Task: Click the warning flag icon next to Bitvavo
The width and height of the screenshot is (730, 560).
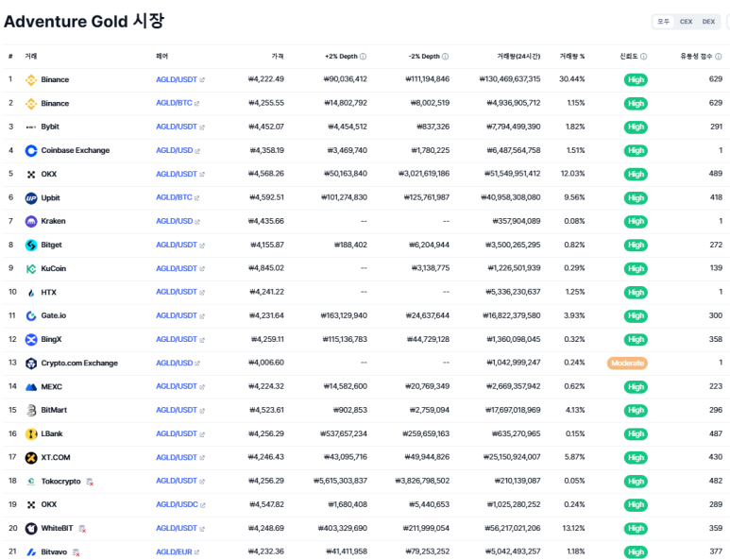Action: (76, 552)
